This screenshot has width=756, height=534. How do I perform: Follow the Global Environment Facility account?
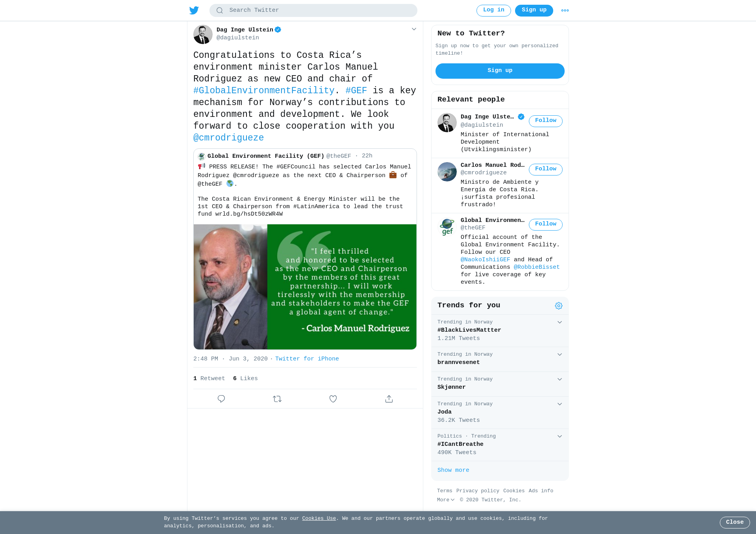point(546,224)
